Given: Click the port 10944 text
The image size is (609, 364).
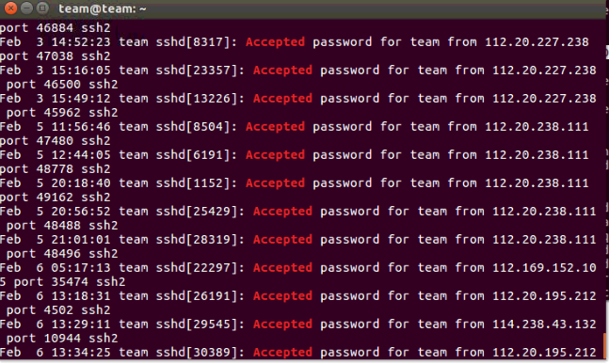Looking at the screenshot, I should [43, 339].
